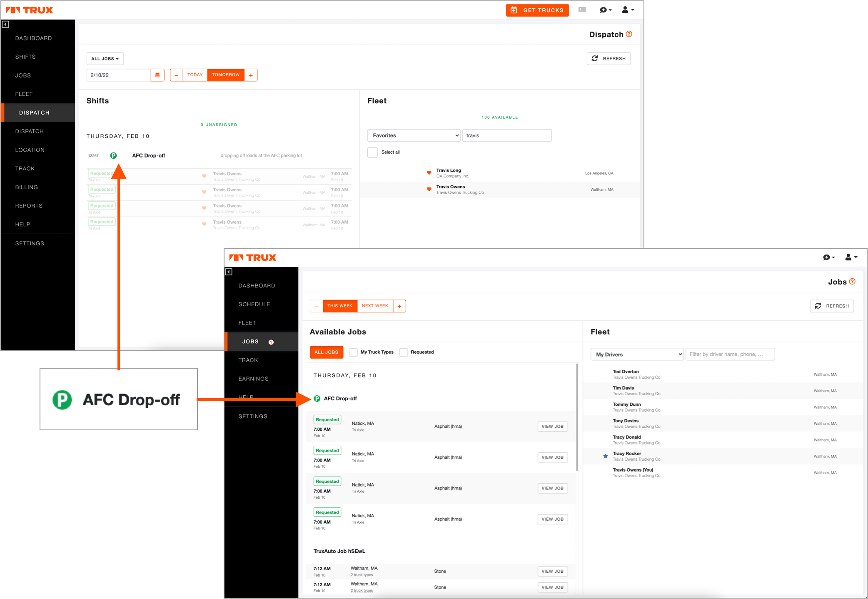The width and height of the screenshot is (868, 599).
Task: Select driver Tony Devins in Fleet list
Action: (x=723, y=424)
